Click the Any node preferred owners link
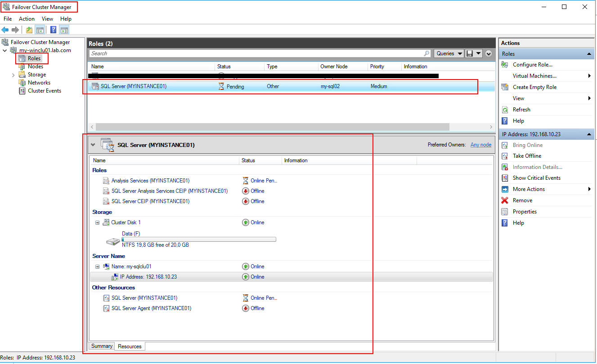Viewport: 597px width, 364px height. (481, 145)
